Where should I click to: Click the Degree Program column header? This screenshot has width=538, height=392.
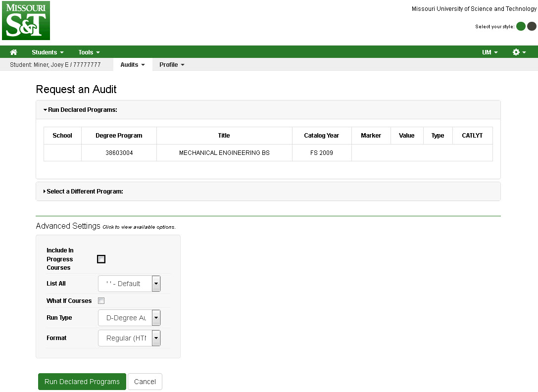click(119, 136)
